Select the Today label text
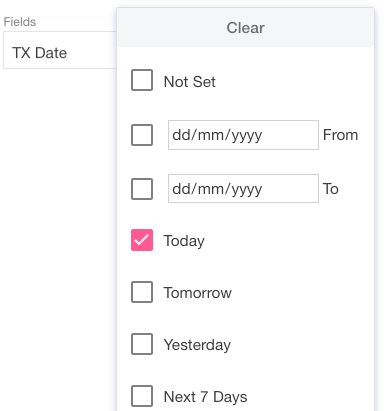The height and width of the screenshot is (411, 388). [x=184, y=241]
